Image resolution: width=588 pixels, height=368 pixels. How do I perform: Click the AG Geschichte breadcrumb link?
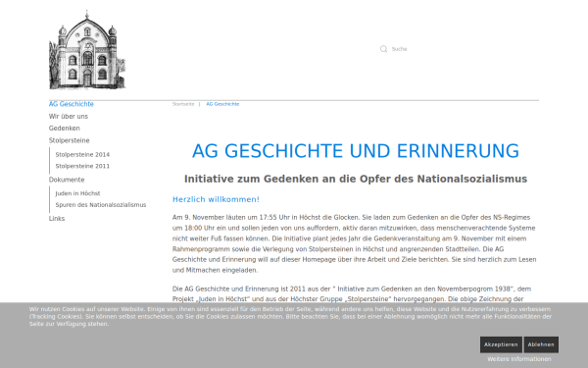[222, 104]
